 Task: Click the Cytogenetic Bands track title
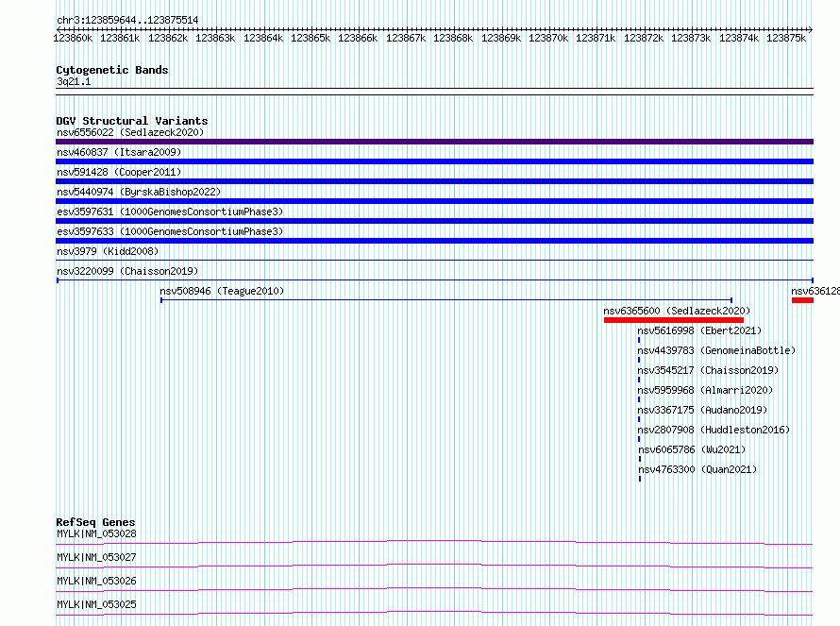coord(112,70)
